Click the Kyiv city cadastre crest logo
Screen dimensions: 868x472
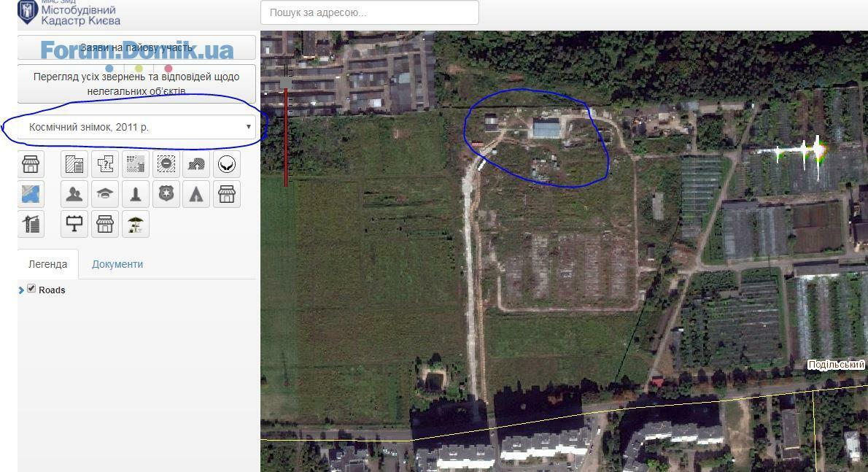[x=27, y=12]
